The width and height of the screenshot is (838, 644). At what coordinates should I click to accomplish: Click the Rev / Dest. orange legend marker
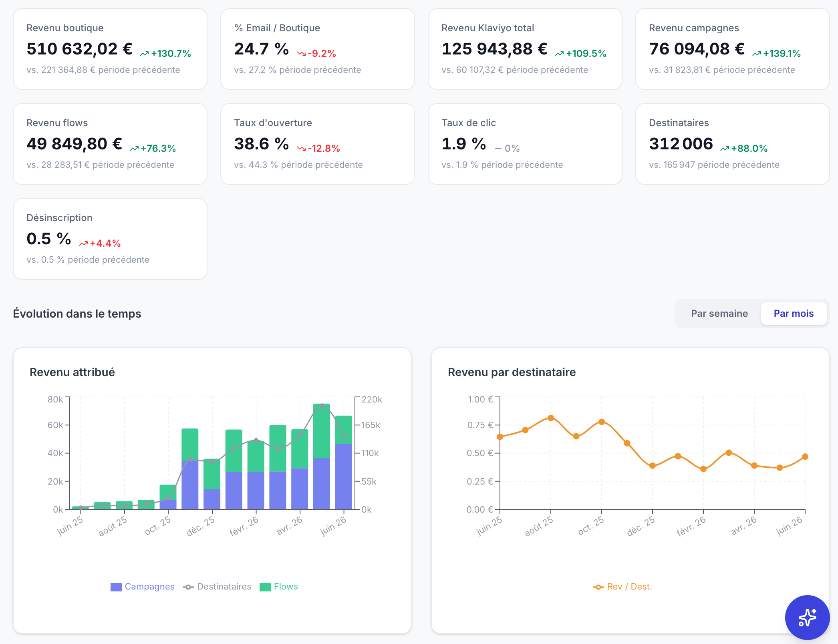click(598, 587)
